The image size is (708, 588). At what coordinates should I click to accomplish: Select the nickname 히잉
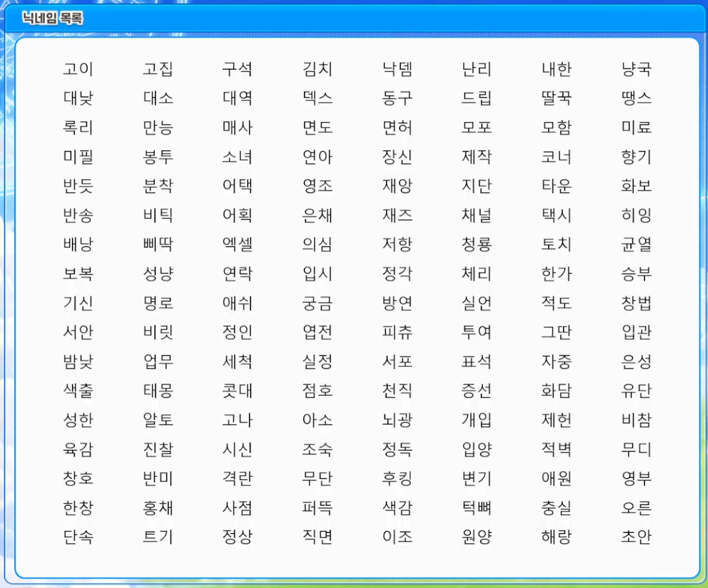[637, 215]
